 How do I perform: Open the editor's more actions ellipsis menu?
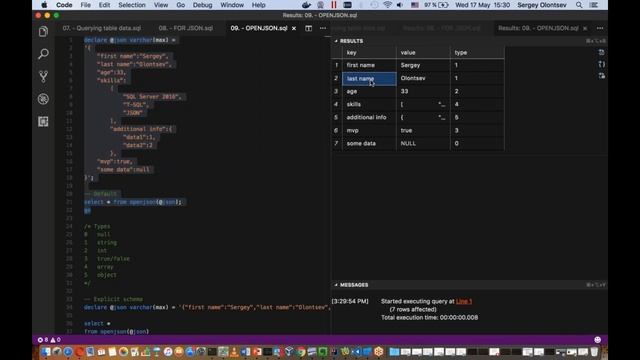point(323,28)
